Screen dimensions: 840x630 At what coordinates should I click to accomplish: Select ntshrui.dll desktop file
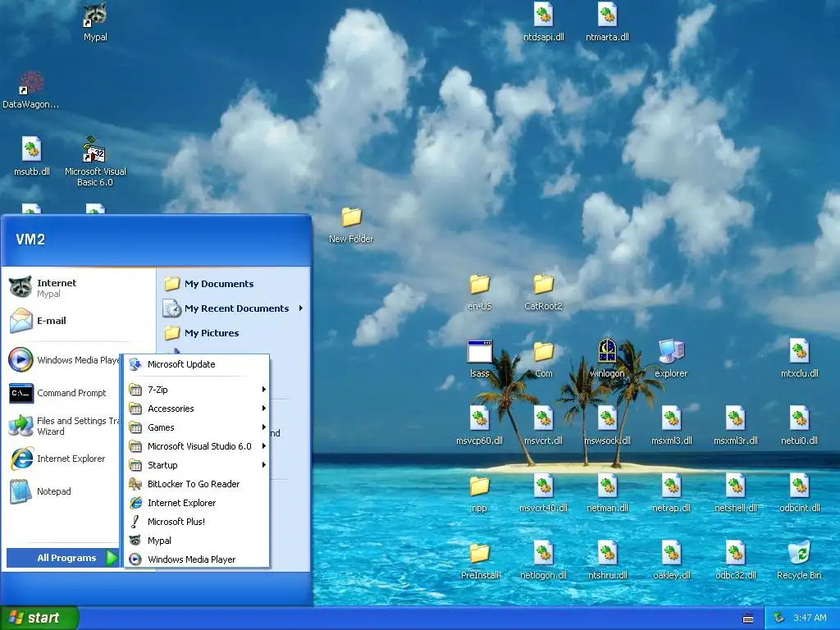point(607,560)
